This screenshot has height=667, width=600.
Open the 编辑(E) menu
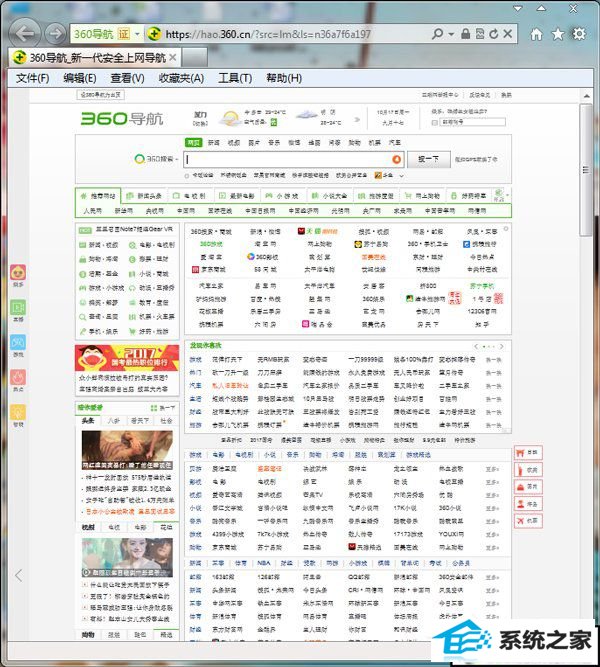80,78
